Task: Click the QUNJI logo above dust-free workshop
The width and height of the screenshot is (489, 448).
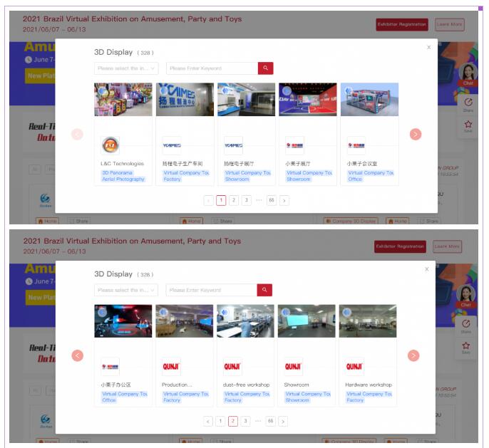Action: pos(233,366)
